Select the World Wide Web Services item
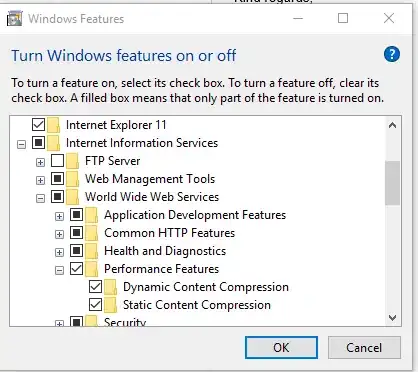This screenshot has width=418, height=372. [x=152, y=197]
